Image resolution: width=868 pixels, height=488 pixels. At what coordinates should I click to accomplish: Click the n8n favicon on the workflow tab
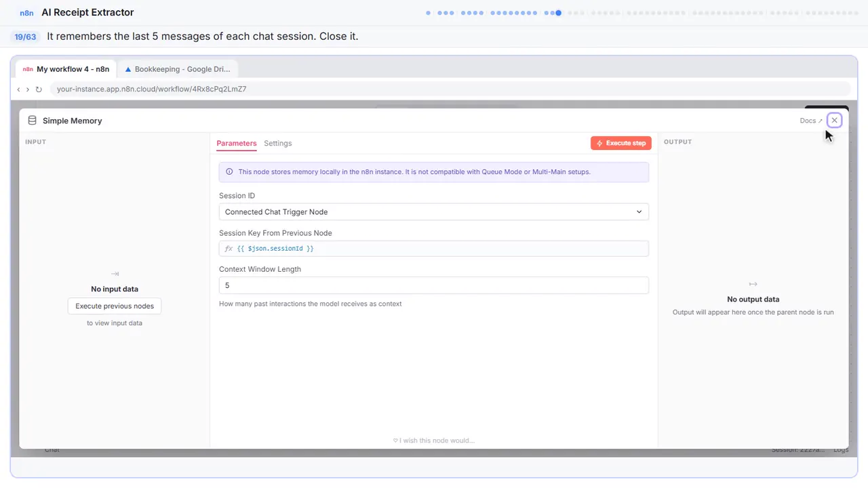28,69
